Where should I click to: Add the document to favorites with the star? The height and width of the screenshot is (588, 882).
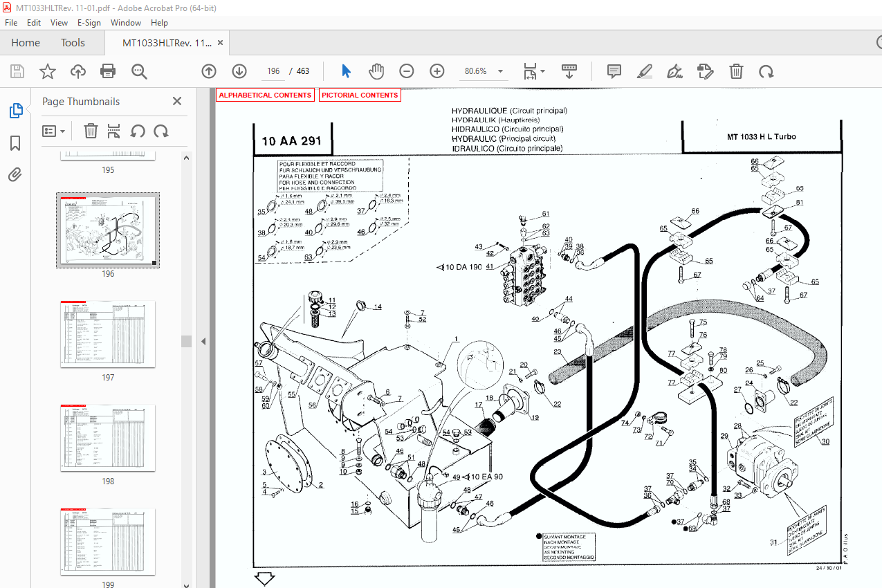(x=47, y=71)
